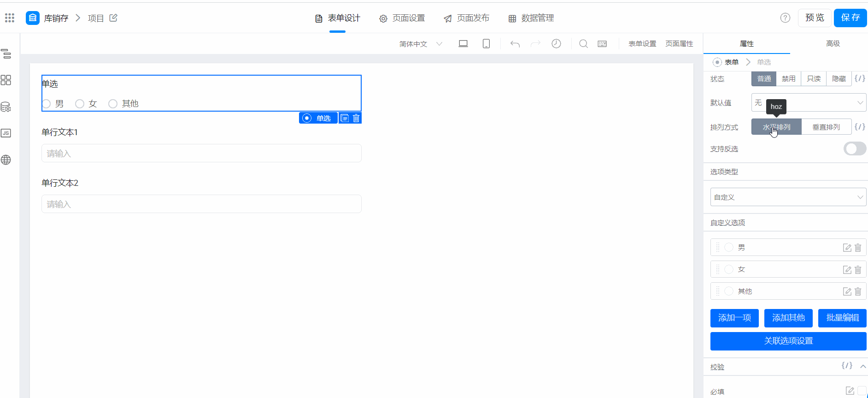Viewport: 868px width, 398px height.
Task: Switch to the 高级 tab
Action: 833,43
